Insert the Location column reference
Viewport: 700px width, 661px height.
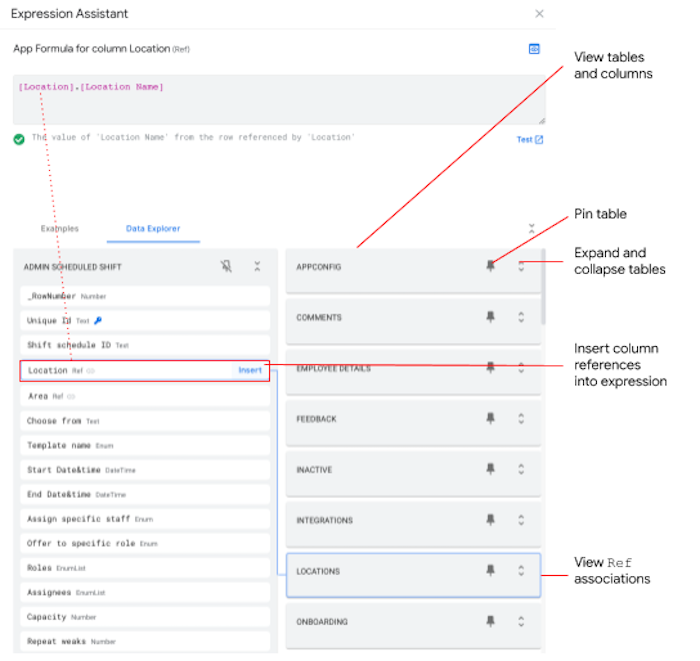tap(249, 370)
